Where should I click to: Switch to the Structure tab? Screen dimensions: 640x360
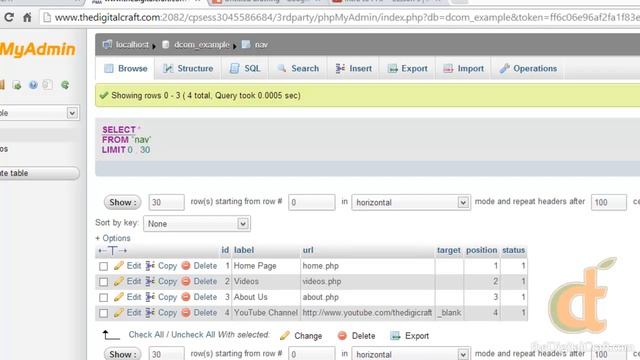[188, 69]
